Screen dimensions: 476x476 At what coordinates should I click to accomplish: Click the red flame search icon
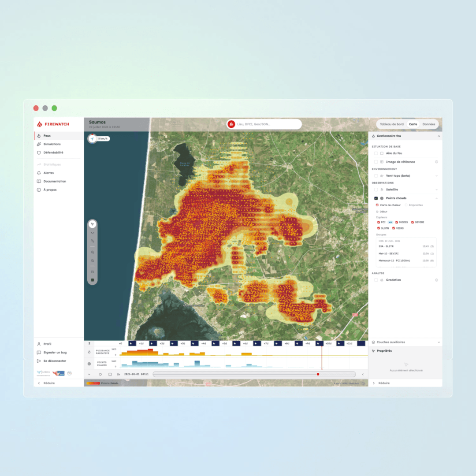[232, 124]
